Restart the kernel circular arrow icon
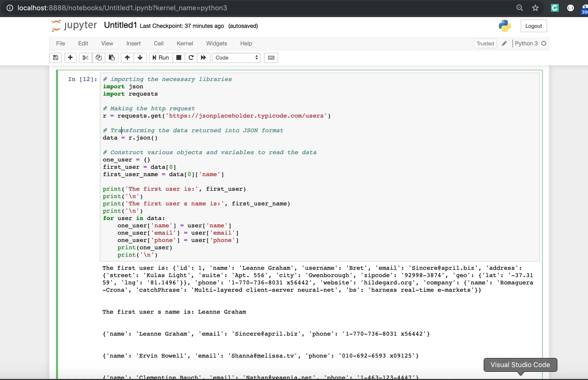The image size is (588, 380). pos(191,58)
